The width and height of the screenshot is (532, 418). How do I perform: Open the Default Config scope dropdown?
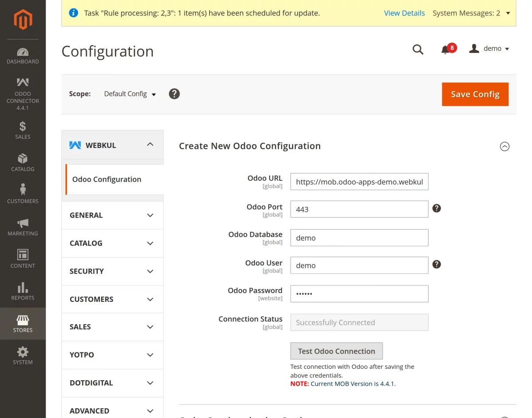130,94
